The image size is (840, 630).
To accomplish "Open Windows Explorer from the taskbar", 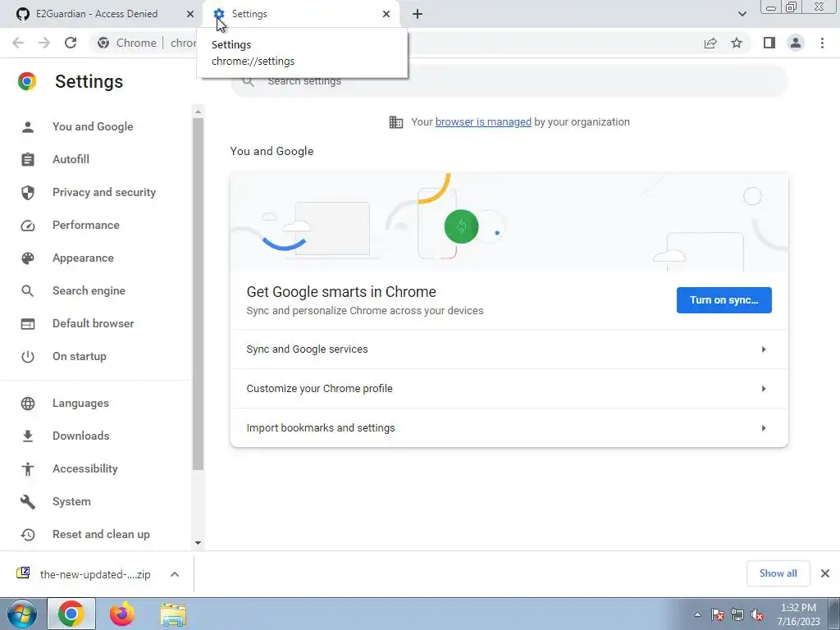I will pyautogui.click(x=173, y=614).
